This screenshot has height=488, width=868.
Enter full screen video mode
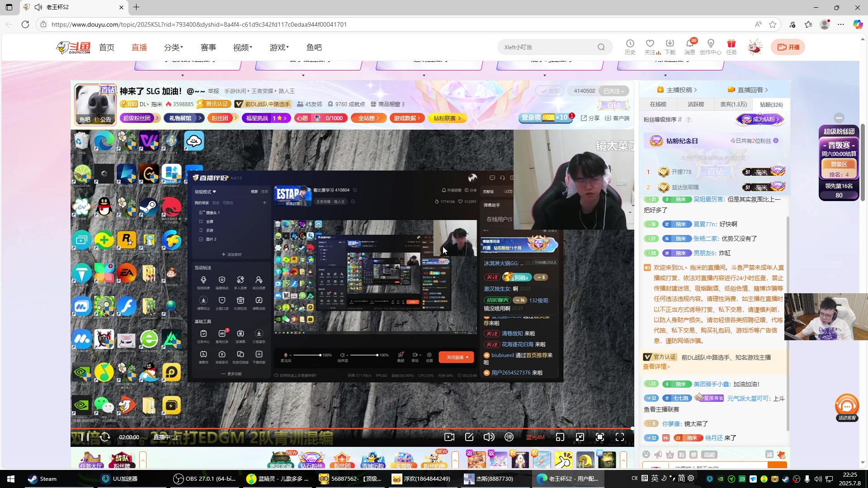tap(620, 437)
